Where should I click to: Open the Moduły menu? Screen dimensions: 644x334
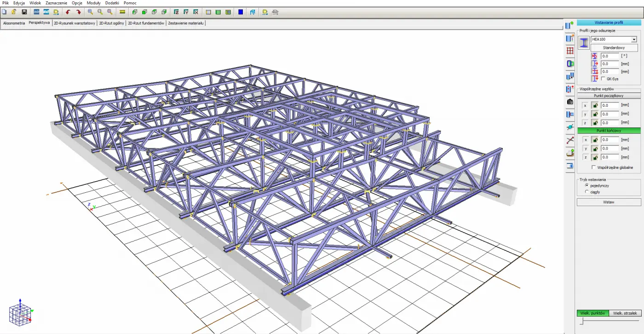click(93, 3)
